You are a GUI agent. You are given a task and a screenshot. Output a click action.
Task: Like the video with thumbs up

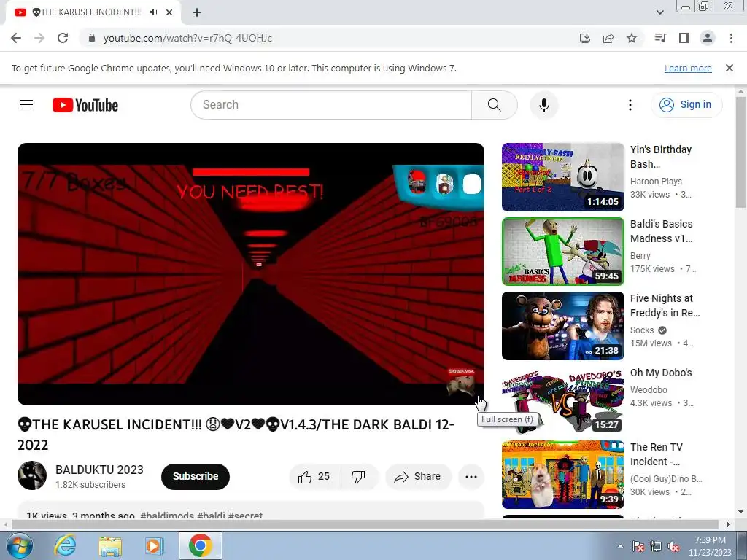tap(314, 477)
